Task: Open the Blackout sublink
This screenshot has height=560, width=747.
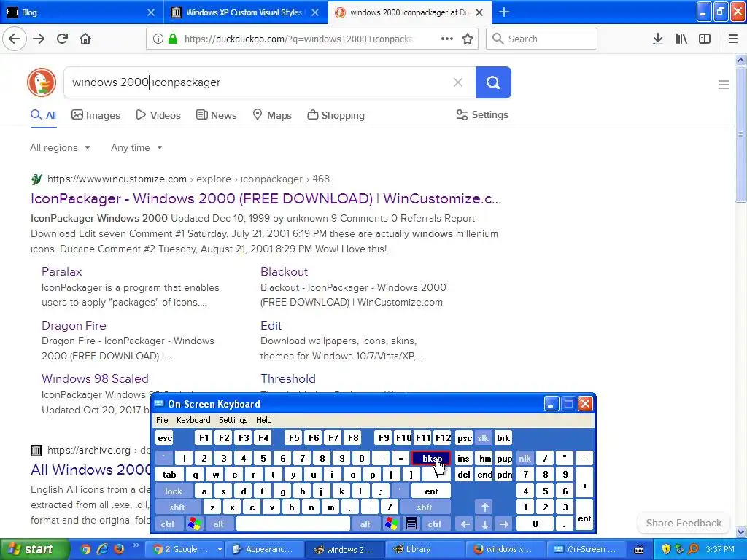Action: [284, 271]
